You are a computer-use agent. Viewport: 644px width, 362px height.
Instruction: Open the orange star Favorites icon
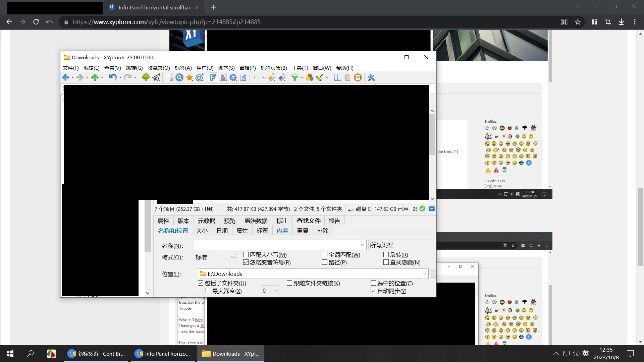pos(190,78)
